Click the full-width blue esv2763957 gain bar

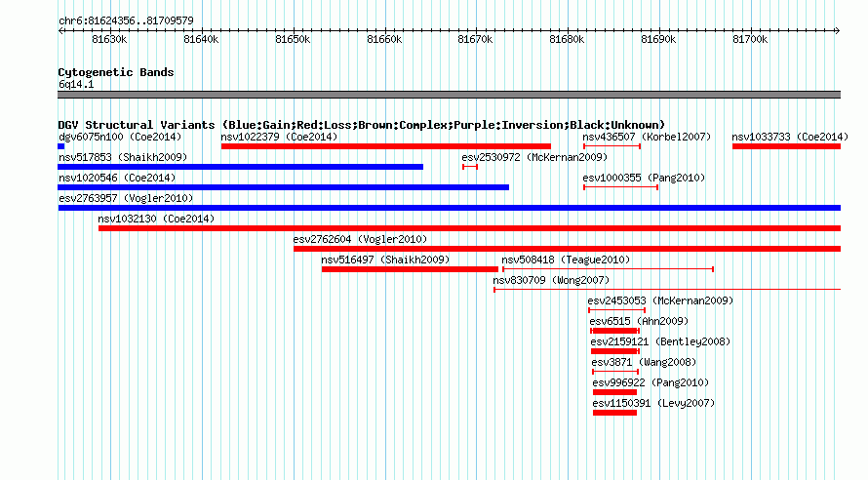(449, 208)
